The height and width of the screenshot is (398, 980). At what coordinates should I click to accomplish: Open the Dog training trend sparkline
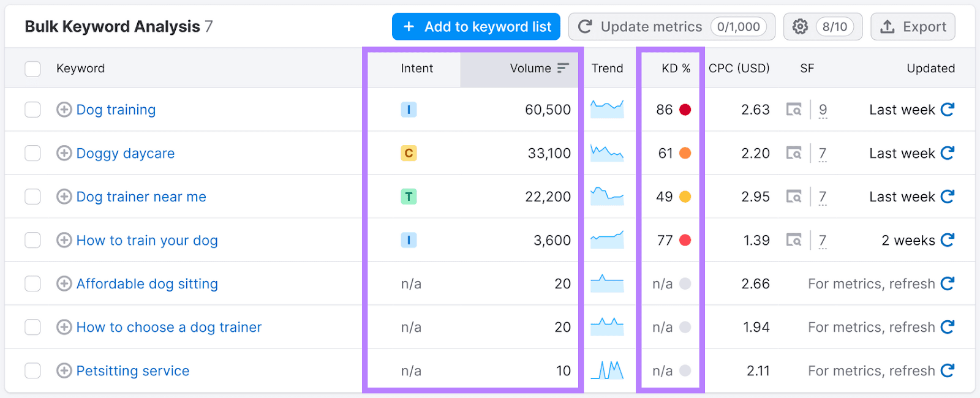pyautogui.click(x=607, y=109)
